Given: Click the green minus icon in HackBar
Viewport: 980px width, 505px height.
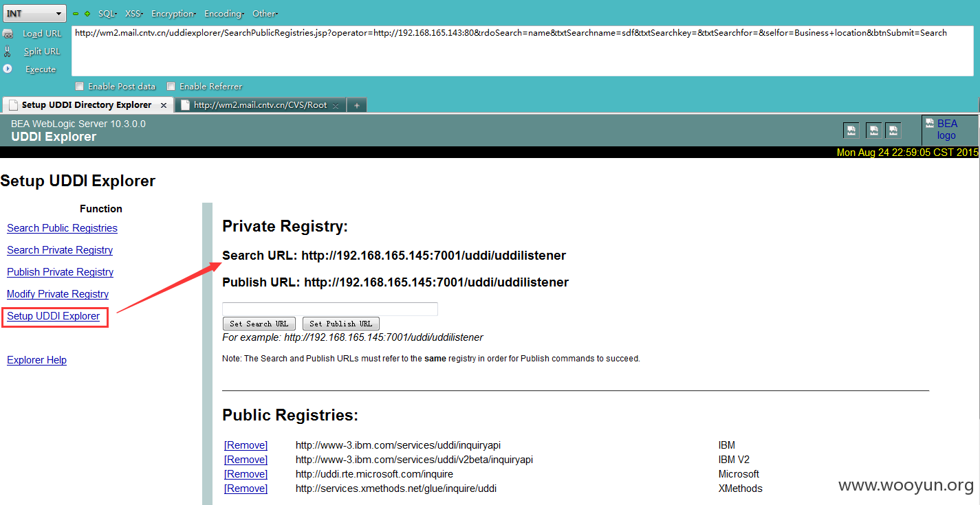Looking at the screenshot, I should 76,14.
